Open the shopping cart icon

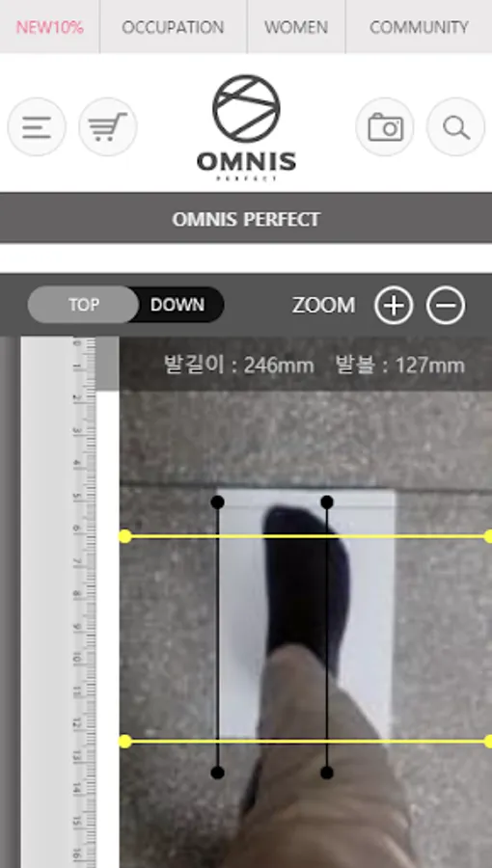(x=108, y=126)
